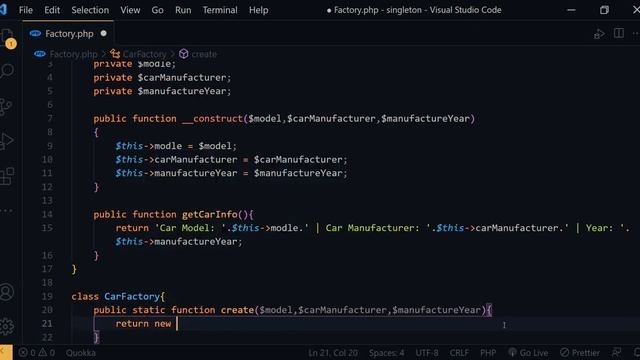Open the editor More Actions ellipsis
Screen dimensions: 640x360
pyautogui.click(x=636, y=33)
